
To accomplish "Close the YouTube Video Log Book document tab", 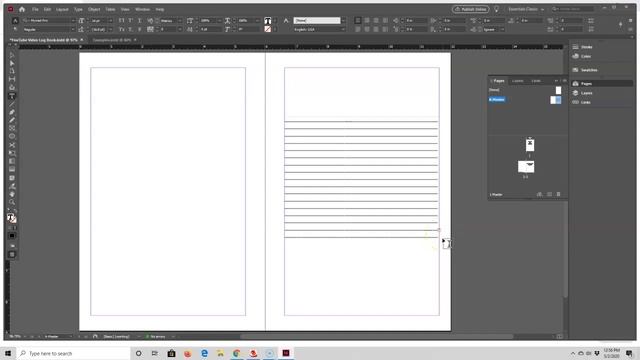I will 82,40.
